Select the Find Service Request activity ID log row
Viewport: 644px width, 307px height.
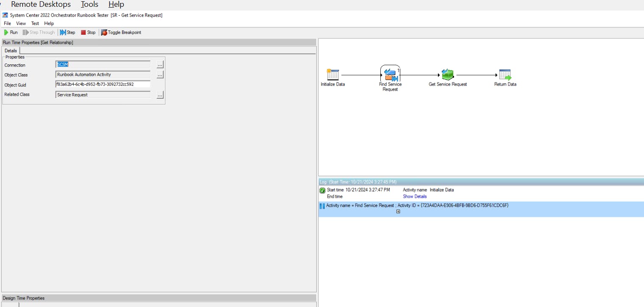[481, 209]
